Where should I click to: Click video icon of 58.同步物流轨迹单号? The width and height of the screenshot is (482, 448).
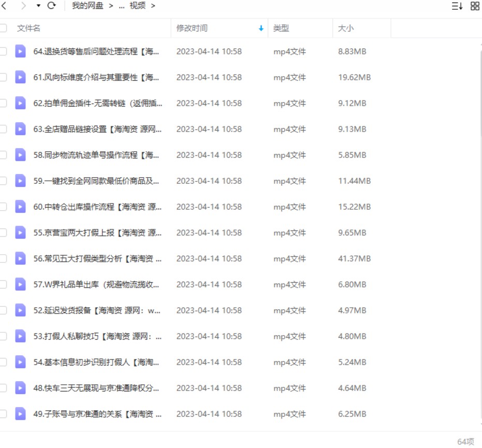20,155
